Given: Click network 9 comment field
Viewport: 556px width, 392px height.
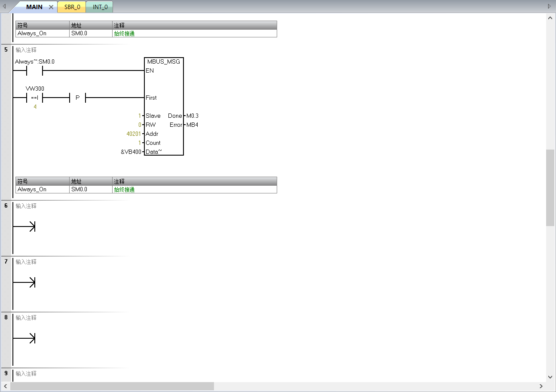Looking at the screenshot, I should tap(26, 374).
